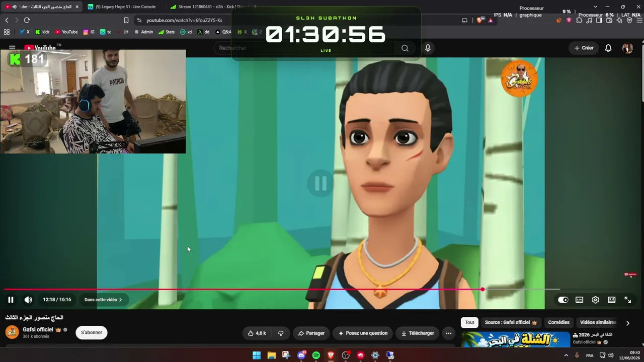The width and height of the screenshot is (644, 362).
Task: Open the YouTube bookmark in the bookmarks bar
Action: [x=66, y=32]
